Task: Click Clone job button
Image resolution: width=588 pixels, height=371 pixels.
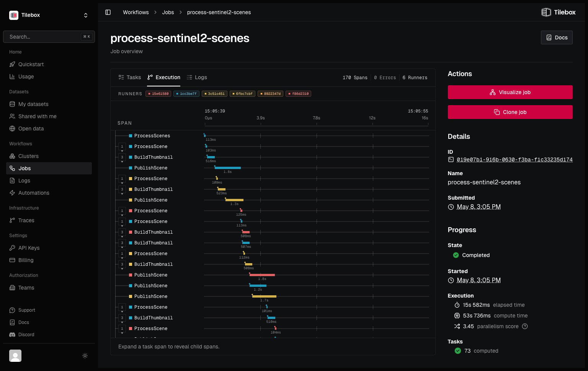Action: click(x=510, y=112)
